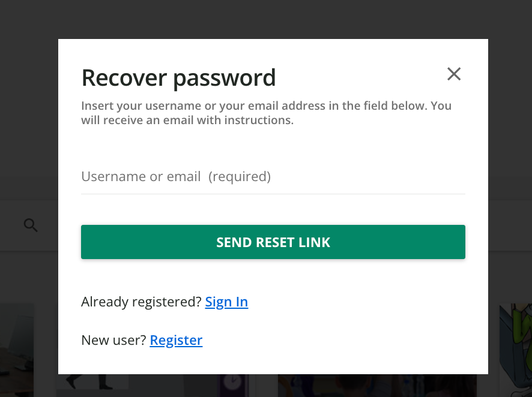Select the green illustrated thumbnail at right edge
Image resolution: width=532 pixels, height=397 pixels.
click(515, 348)
